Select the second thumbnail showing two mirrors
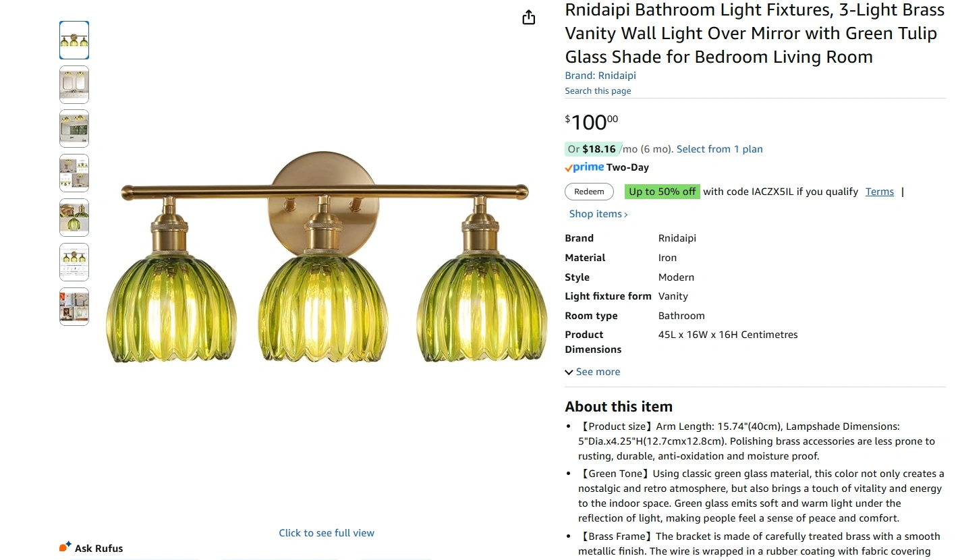Screen dimensions: 958x560 [x=74, y=84]
